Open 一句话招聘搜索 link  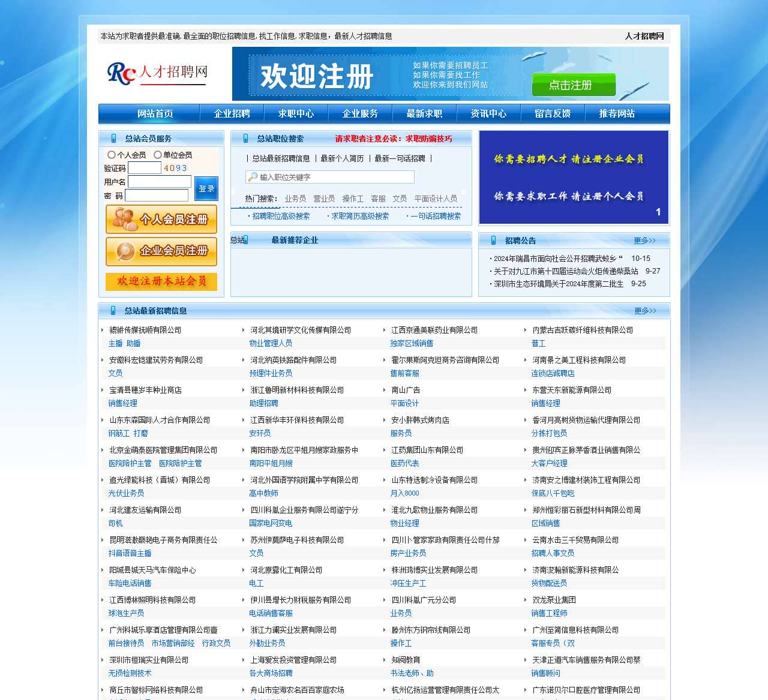(x=436, y=216)
